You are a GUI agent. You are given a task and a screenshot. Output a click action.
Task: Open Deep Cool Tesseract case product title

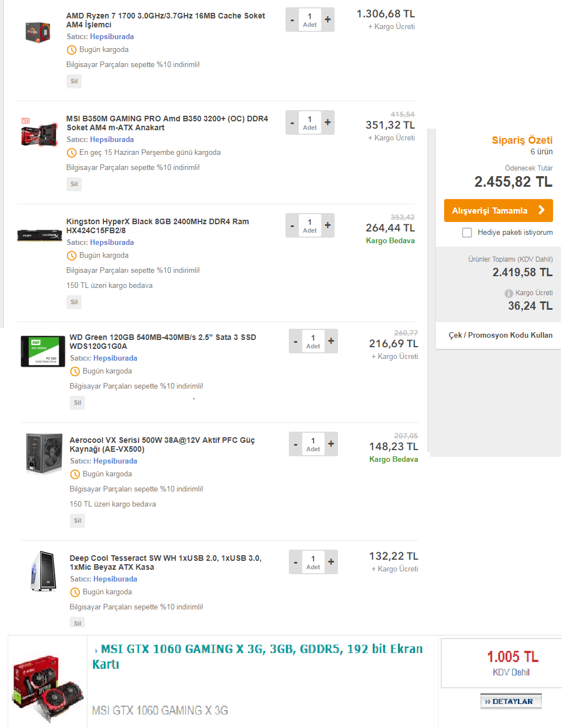(165, 562)
